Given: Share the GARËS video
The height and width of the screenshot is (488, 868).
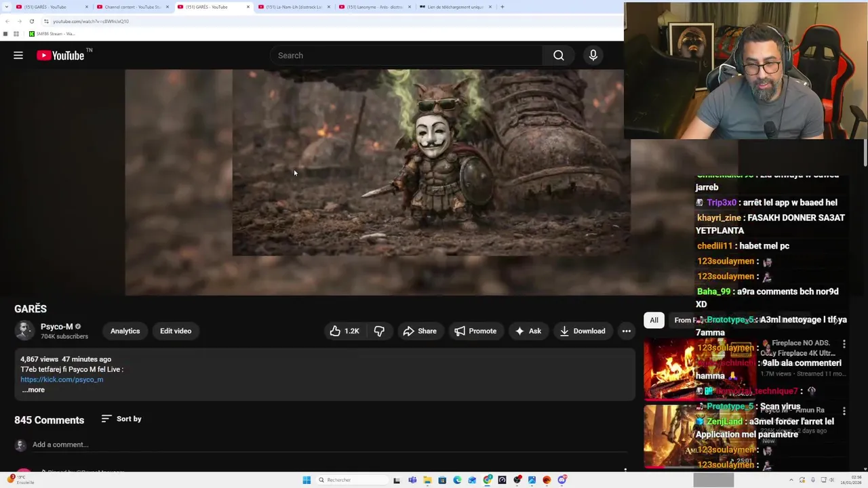Looking at the screenshot, I should (x=420, y=331).
